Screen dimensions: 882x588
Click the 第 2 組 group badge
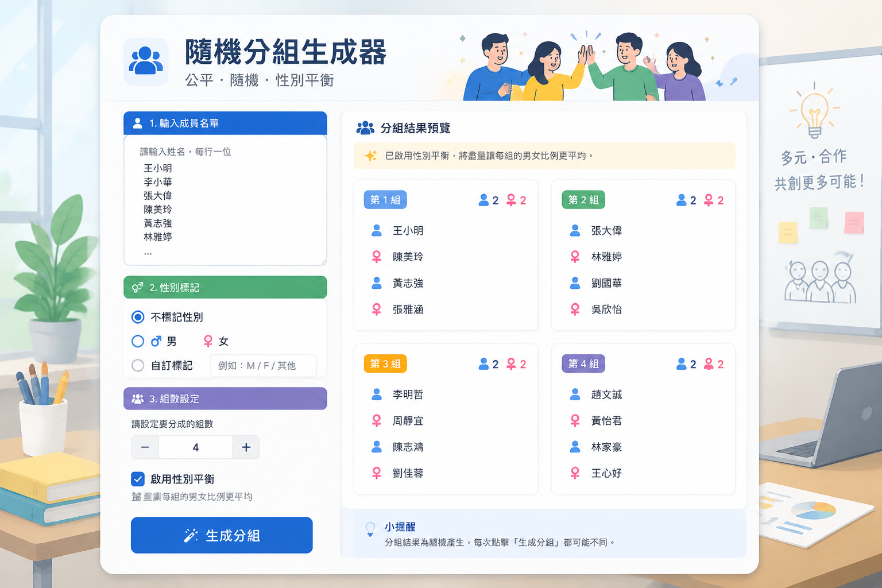(x=583, y=200)
